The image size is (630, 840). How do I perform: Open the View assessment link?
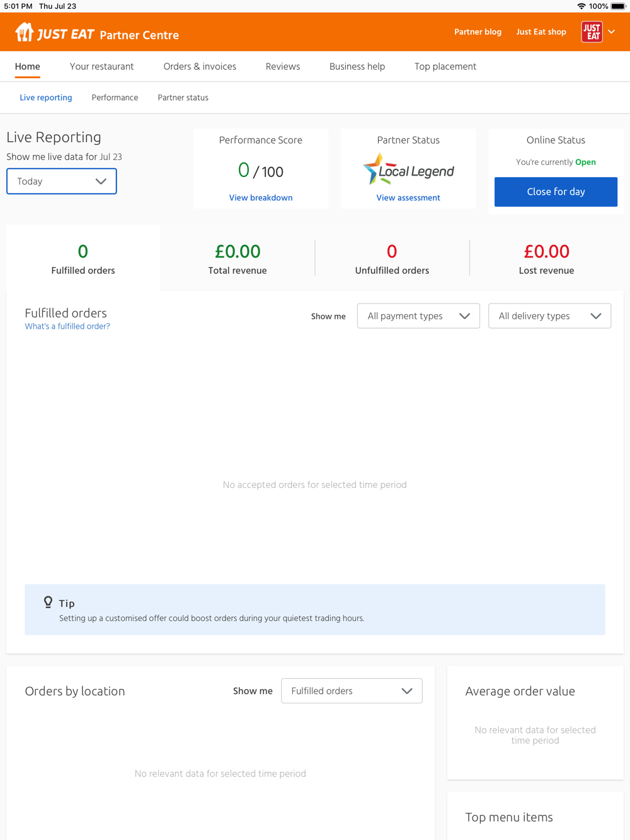pyautogui.click(x=408, y=198)
